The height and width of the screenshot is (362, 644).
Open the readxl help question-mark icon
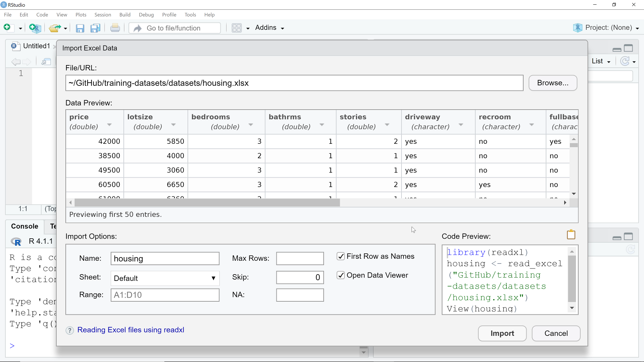[70, 330]
